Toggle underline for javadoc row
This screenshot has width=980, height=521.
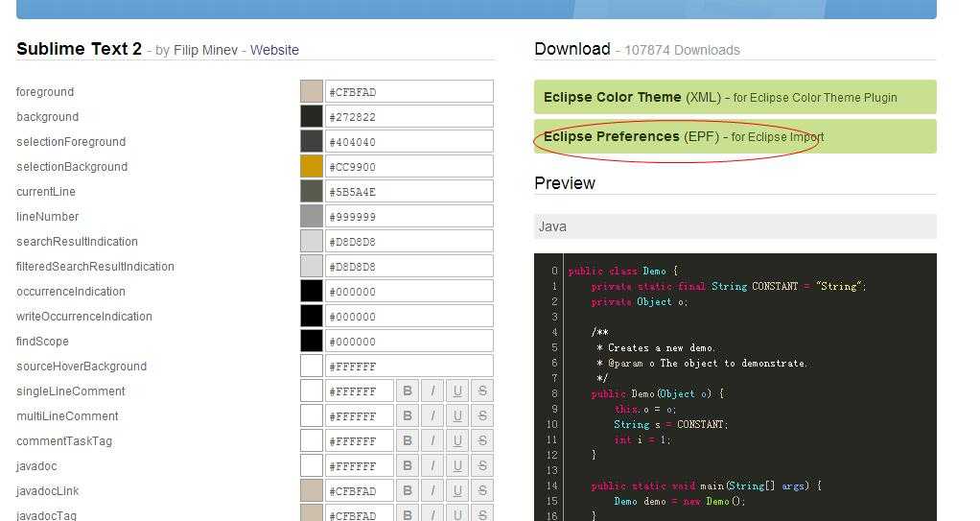click(x=456, y=466)
